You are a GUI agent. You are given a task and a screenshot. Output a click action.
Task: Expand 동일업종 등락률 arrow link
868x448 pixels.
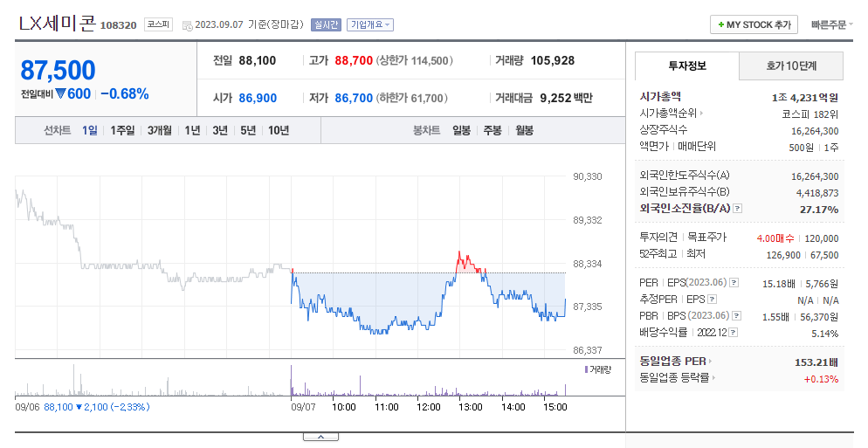tap(713, 377)
